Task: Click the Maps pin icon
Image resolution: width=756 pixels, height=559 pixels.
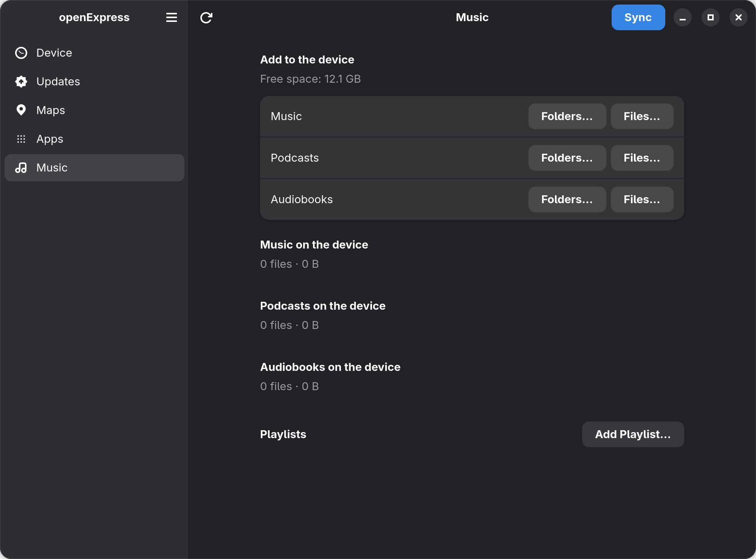Action: tap(21, 110)
